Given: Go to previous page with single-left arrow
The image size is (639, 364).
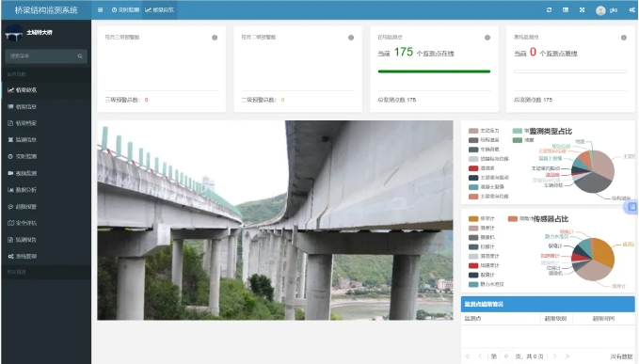Looking at the screenshot, I should [480, 356].
